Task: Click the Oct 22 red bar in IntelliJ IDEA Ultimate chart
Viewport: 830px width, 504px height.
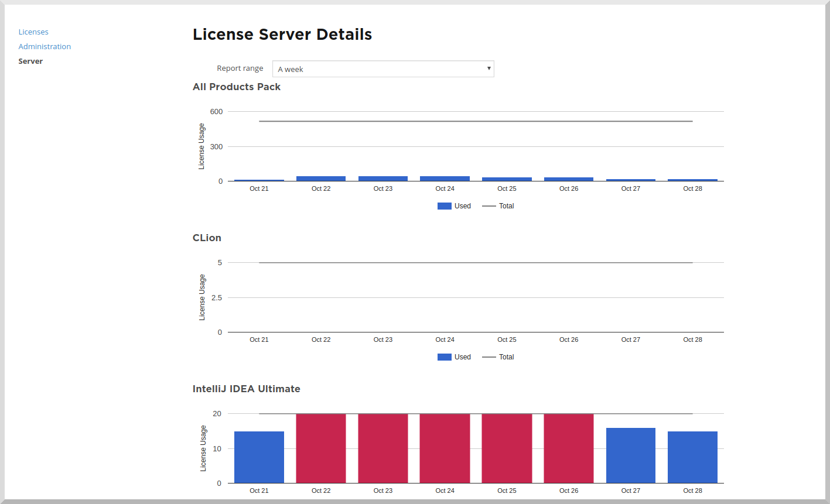Action: point(321,448)
